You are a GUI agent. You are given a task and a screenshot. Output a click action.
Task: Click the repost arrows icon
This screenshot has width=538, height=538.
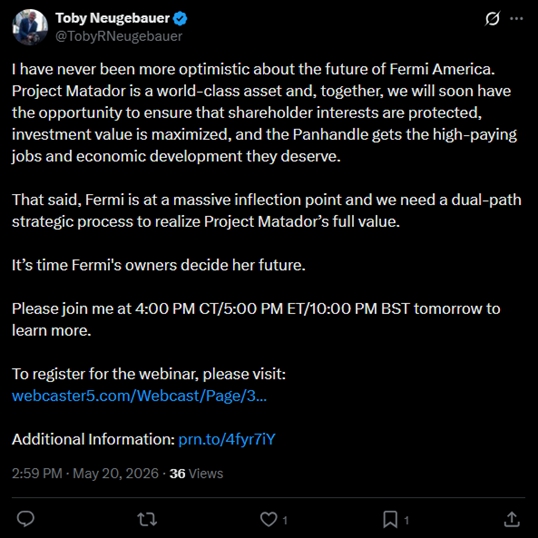coord(147,519)
